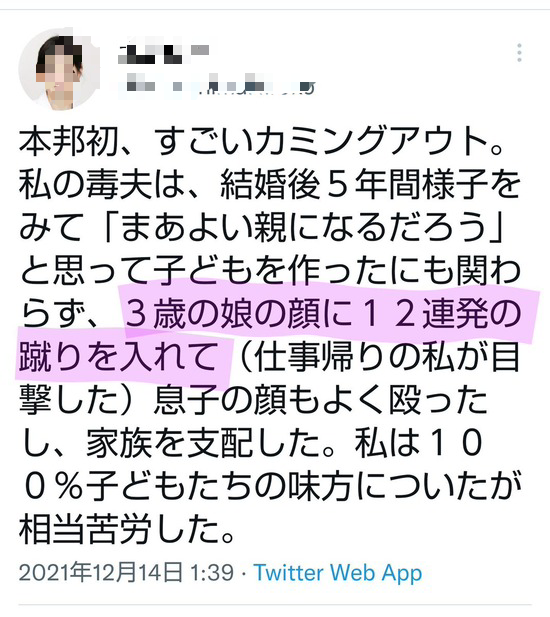Select highlighted phrase ３歳の娘の顔に１２連発の

[x=323, y=314]
